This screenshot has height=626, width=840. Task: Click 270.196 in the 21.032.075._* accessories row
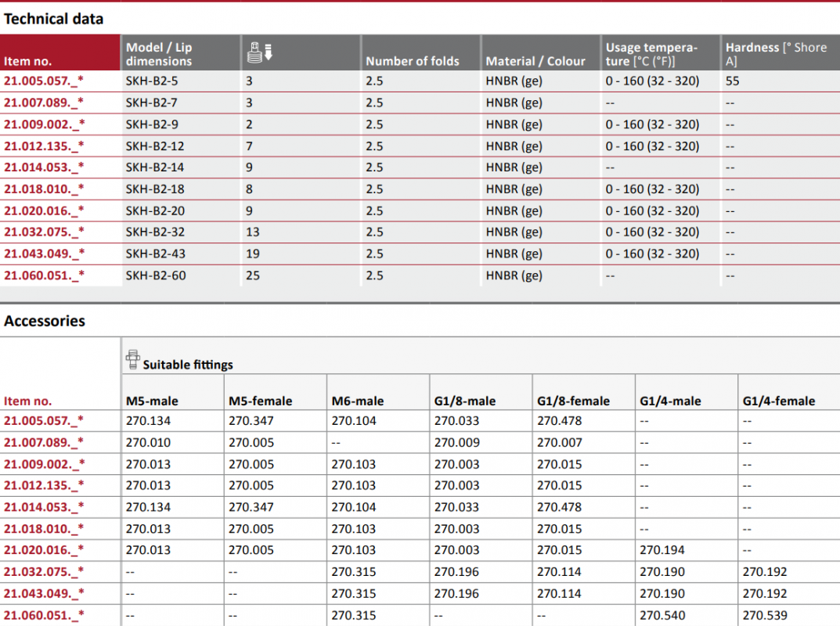point(457,571)
